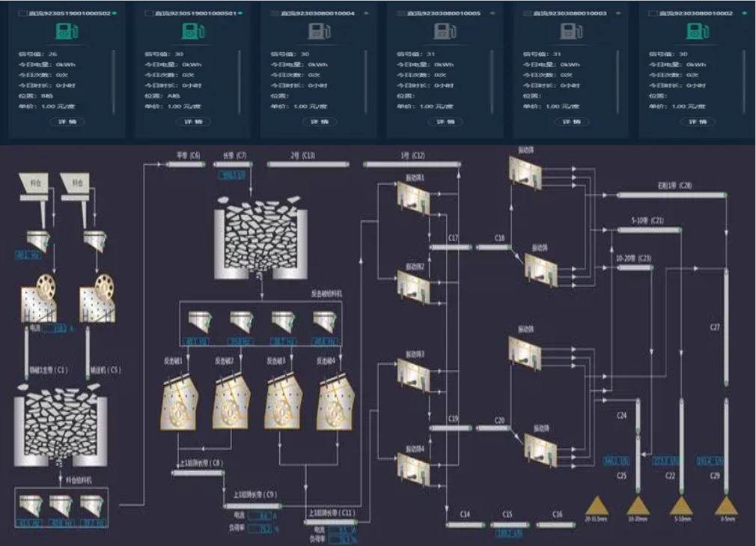The width and height of the screenshot is (756, 546).
Task: Click charger icon on card 92305190001000502
Action: (67, 31)
